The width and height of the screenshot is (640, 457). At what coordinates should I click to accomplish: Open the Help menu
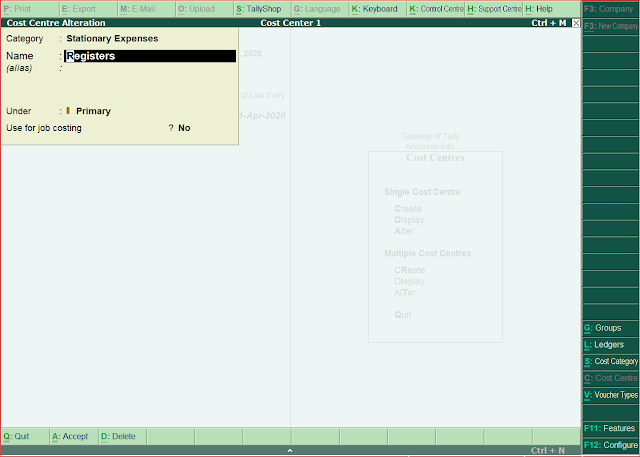(x=551, y=9)
